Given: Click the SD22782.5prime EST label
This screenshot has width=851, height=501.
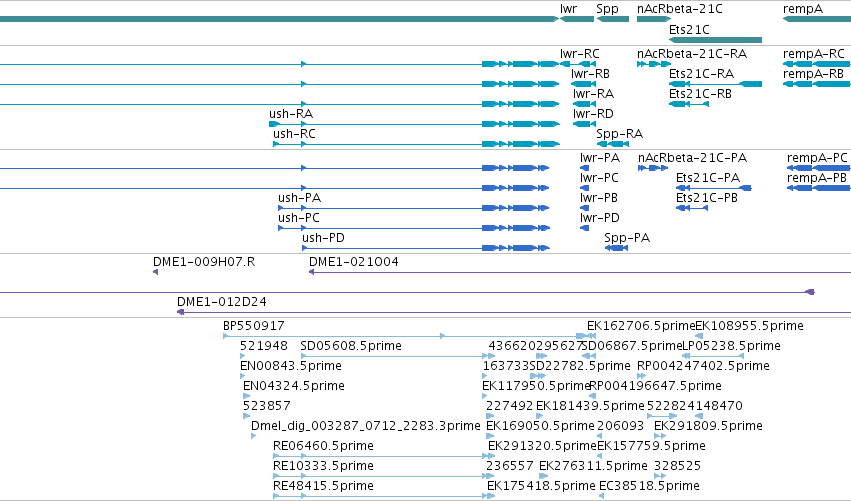Looking at the screenshot, I should (580, 366).
